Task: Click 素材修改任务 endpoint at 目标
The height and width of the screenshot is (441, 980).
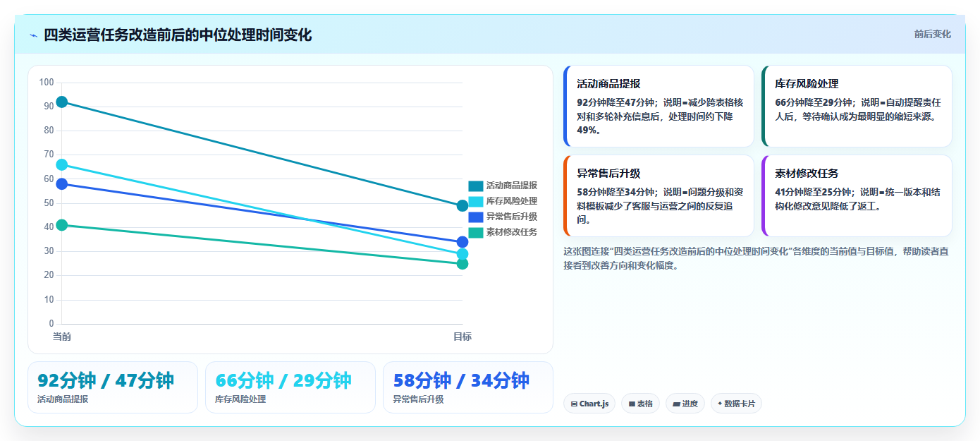Action: (463, 264)
